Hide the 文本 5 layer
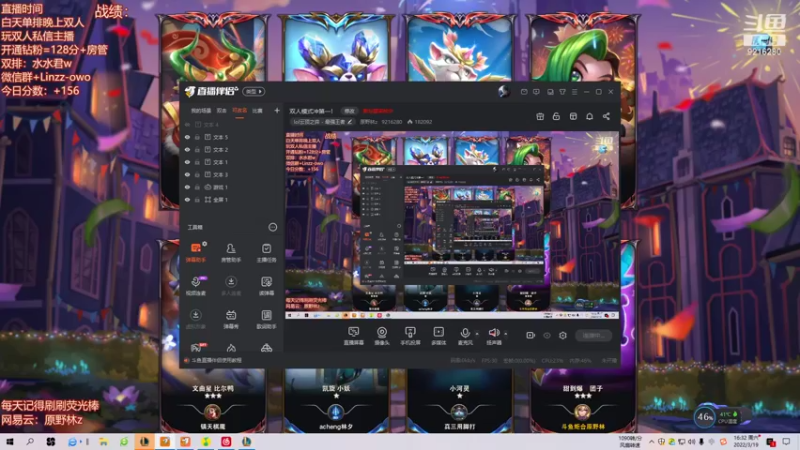The image size is (800, 450). [x=187, y=137]
